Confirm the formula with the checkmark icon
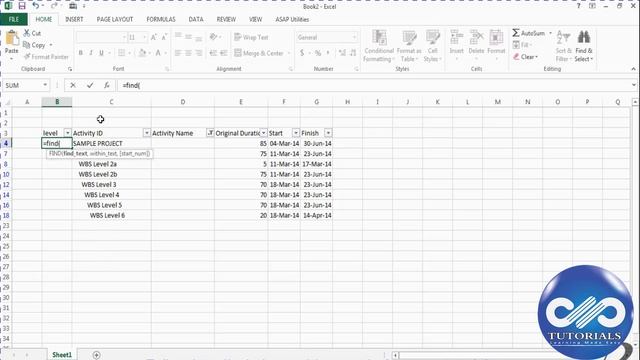 90,85
